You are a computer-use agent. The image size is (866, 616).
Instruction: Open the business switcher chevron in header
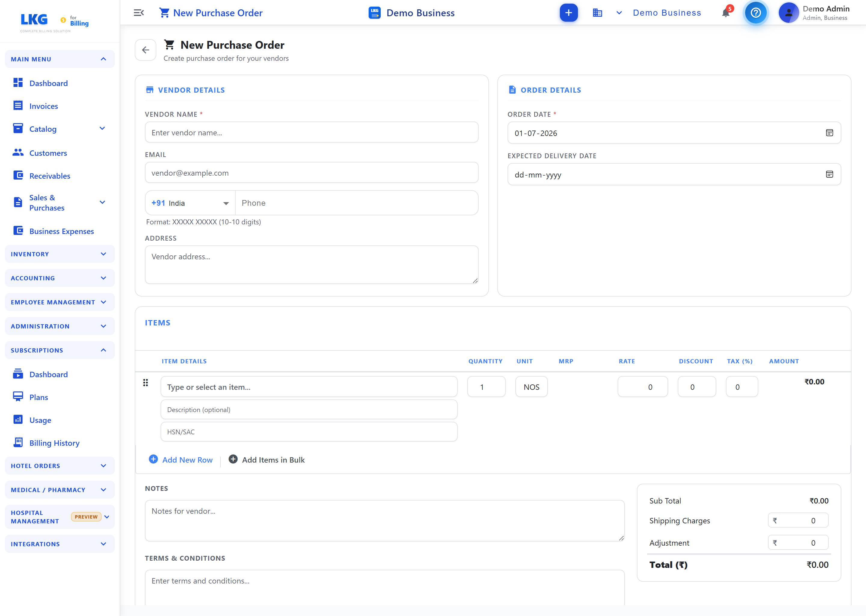click(x=619, y=13)
